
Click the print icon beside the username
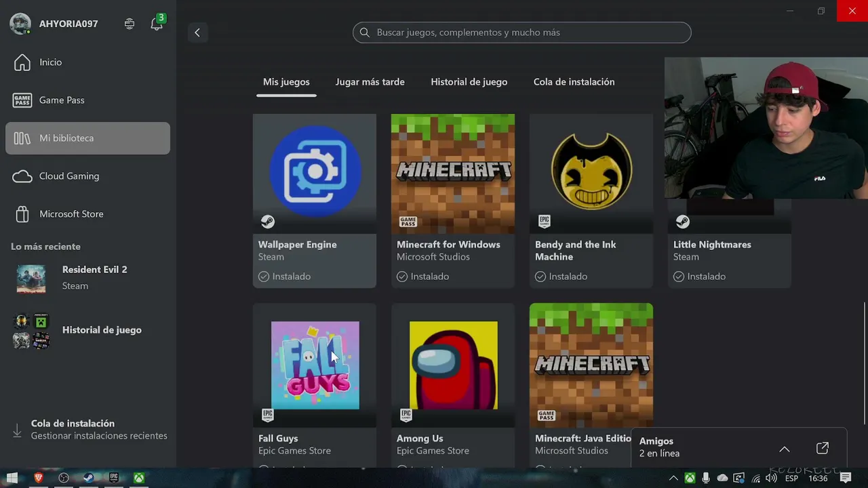[x=130, y=24]
